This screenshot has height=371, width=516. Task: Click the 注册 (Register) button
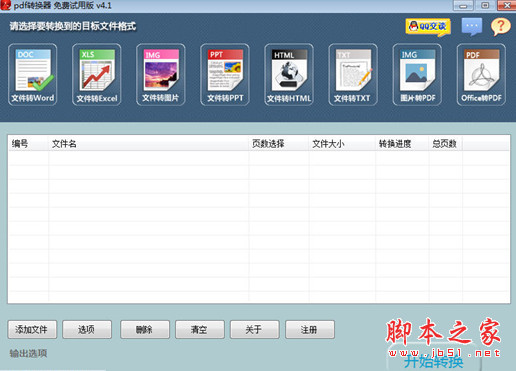click(x=310, y=330)
